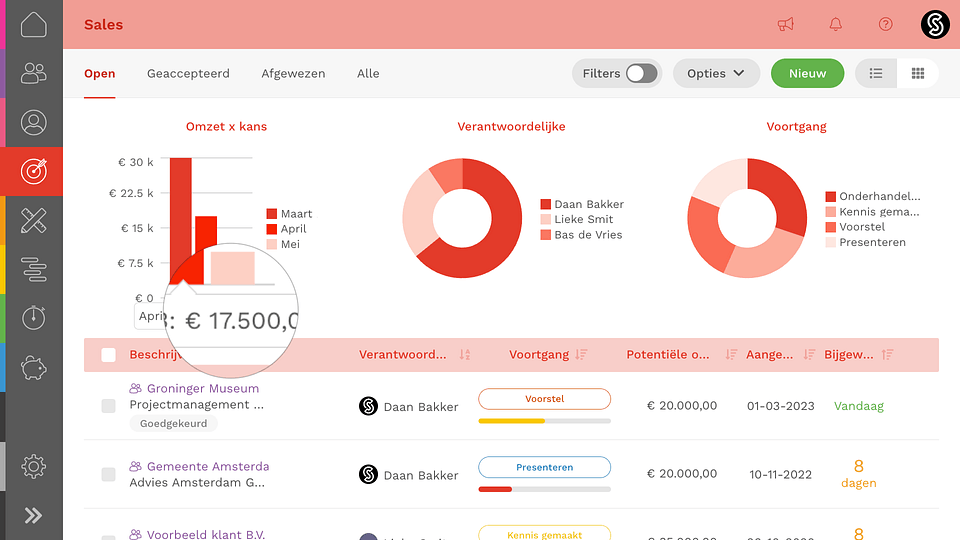Open the ruler and pencil projects icon
Screen dimensions: 960x540
click(x=34, y=220)
